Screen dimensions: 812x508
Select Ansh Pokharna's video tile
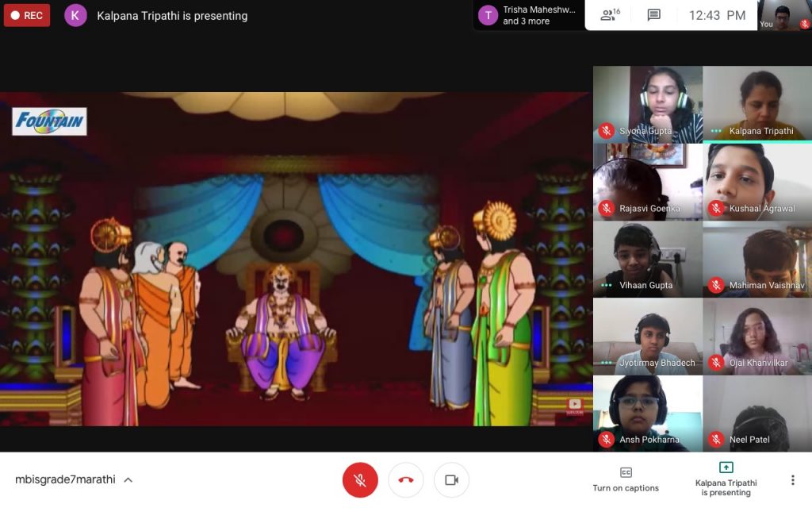(648, 413)
